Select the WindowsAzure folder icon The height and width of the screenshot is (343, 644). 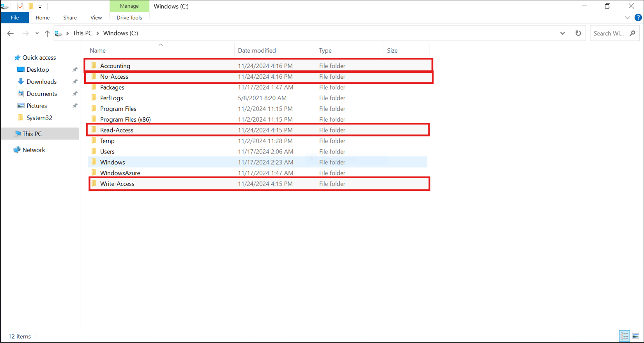94,172
